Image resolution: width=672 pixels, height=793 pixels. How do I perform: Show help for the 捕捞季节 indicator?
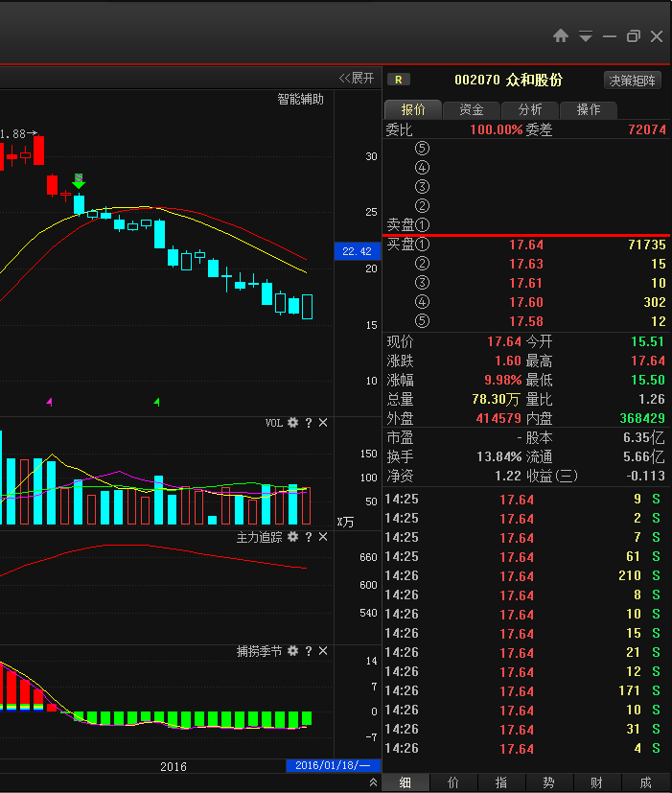tap(309, 651)
